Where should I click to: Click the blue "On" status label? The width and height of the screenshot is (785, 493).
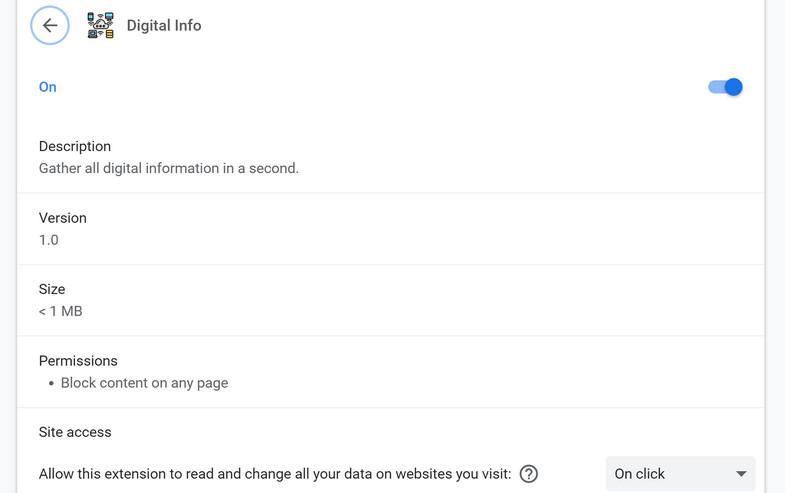pos(48,87)
